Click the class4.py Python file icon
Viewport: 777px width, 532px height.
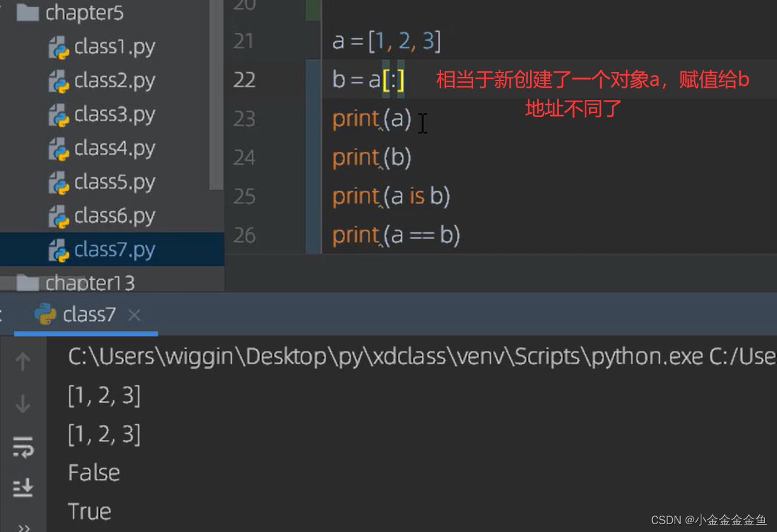59,148
